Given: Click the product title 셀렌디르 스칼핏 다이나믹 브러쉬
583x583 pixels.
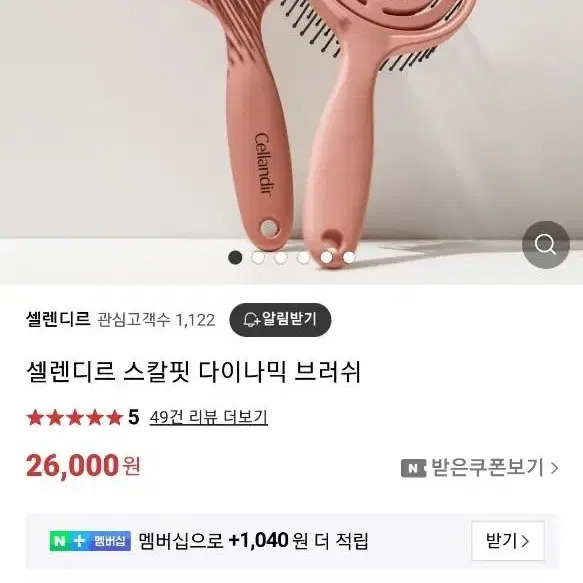Looking at the screenshot, I should click(194, 372).
